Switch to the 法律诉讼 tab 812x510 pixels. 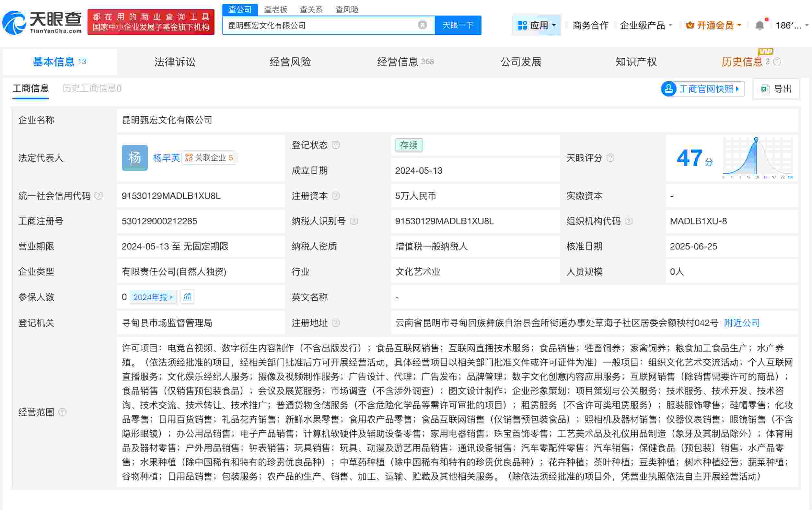coord(175,62)
